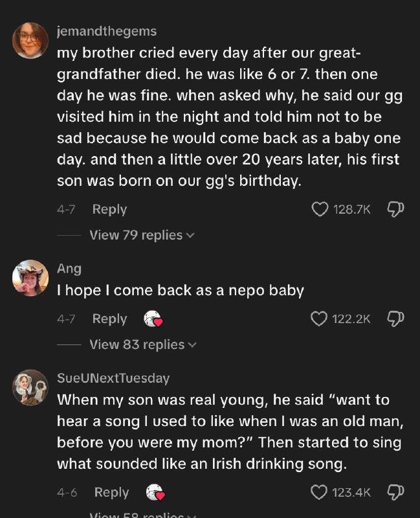Viewport: 420px width, 518px height.
Task: Expand View 83 replies thread
Action: coord(142,344)
